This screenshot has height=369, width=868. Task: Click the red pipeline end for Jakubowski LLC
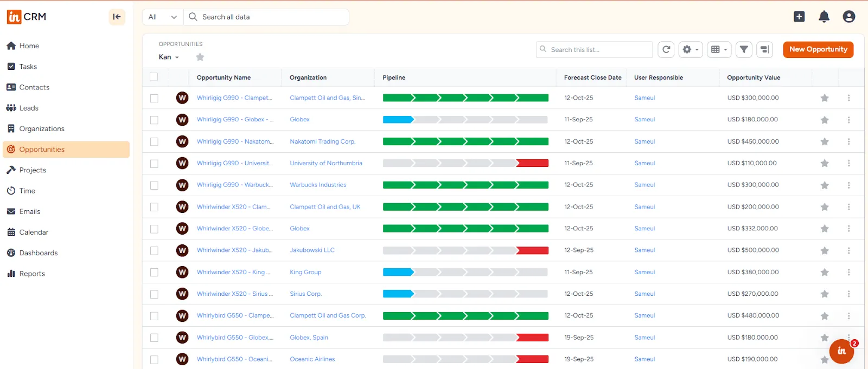pos(533,250)
